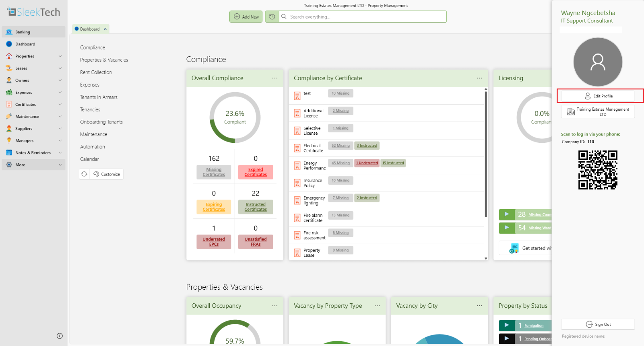Click the QR code image
The width and height of the screenshot is (644, 346).
tap(598, 170)
